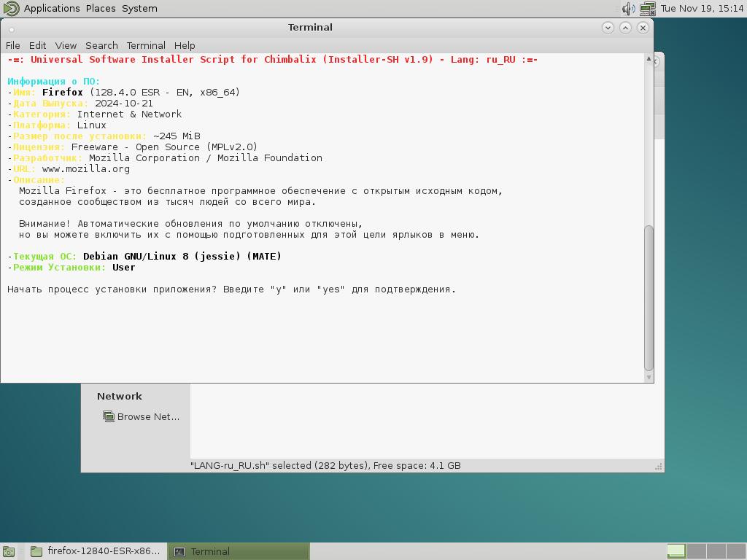Click the Firefox name text in terminal
This screenshot has width=747, height=560.
point(63,93)
